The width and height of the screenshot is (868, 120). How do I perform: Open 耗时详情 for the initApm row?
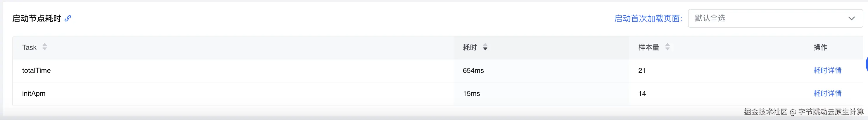click(x=827, y=93)
